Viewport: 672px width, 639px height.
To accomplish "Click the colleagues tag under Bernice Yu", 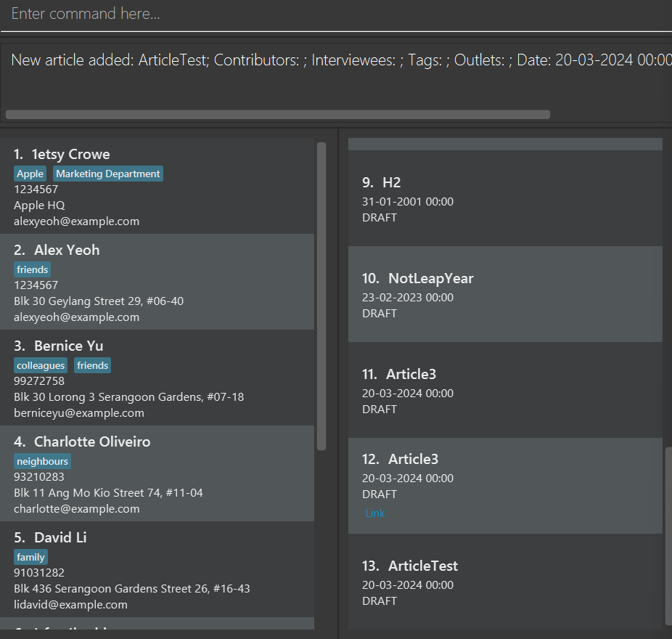I will 41,365.
